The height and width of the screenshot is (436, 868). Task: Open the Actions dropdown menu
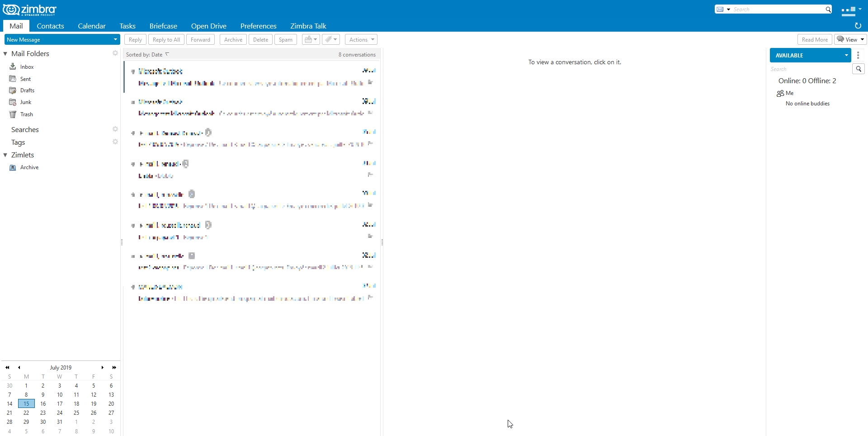[361, 40]
